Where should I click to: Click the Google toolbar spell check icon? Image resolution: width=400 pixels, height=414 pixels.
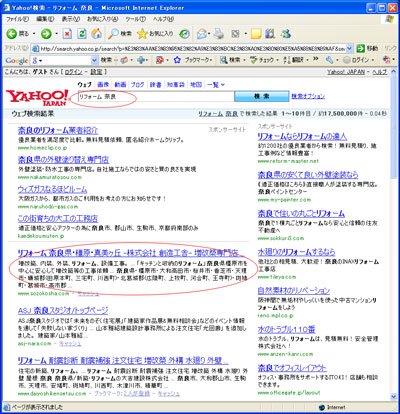click(x=254, y=60)
